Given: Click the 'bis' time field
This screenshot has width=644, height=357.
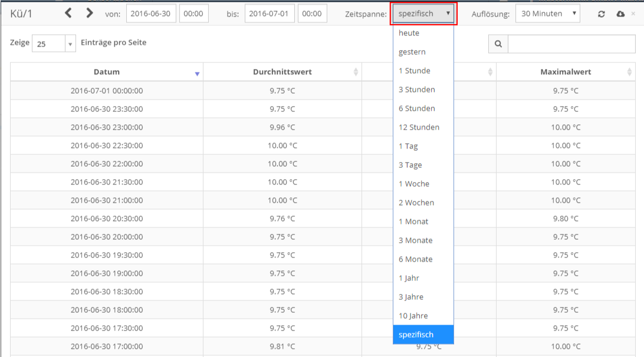Looking at the screenshot, I should (312, 14).
